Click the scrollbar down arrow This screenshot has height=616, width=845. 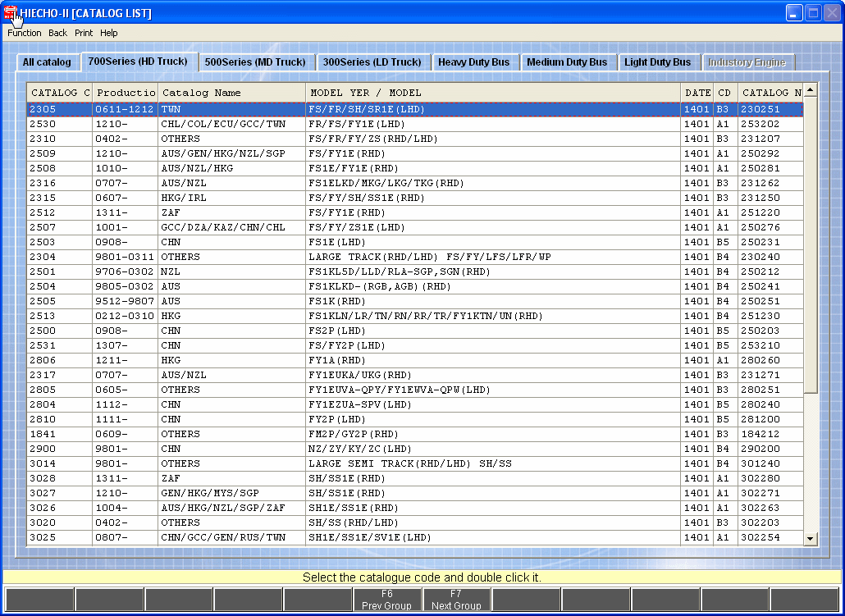click(x=811, y=538)
